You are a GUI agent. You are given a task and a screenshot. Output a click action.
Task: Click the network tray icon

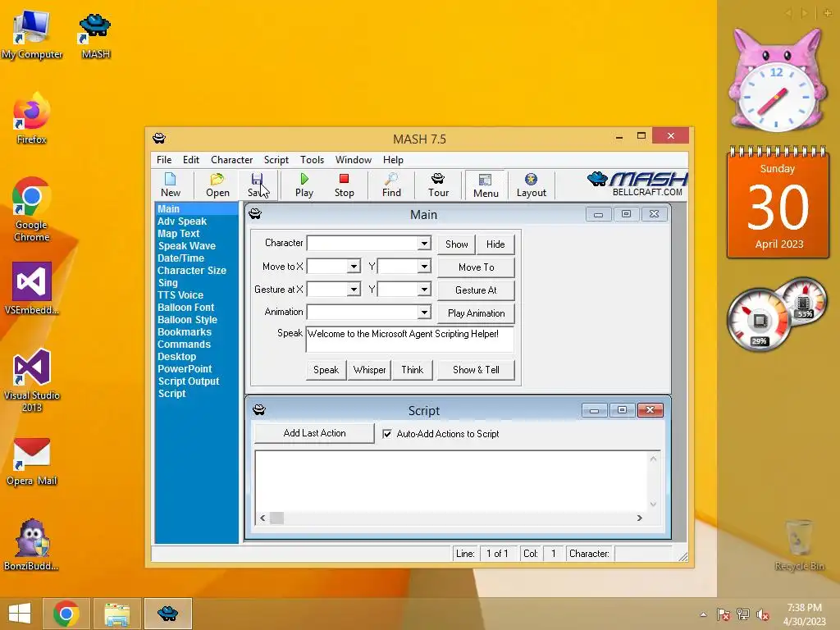[x=743, y=615]
